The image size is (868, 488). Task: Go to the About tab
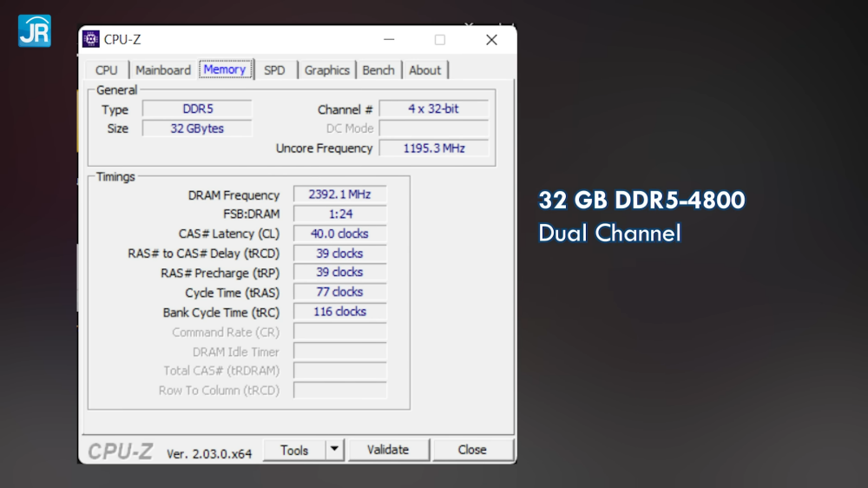(x=425, y=70)
